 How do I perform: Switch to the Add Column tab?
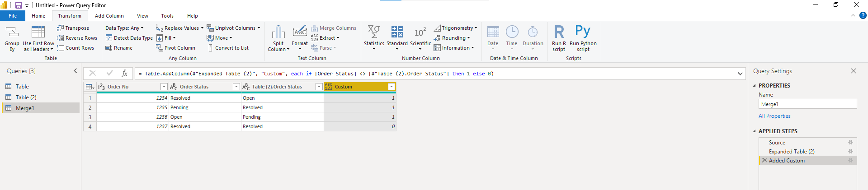(x=109, y=16)
